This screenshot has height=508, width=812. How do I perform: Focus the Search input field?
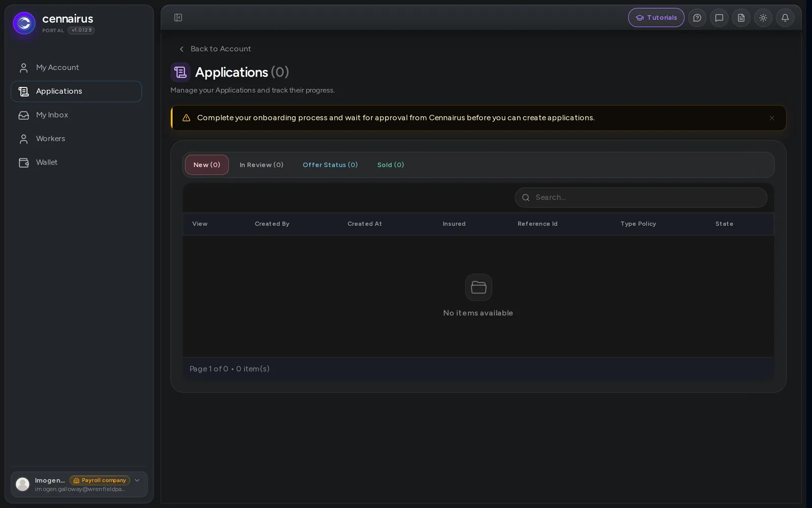coord(641,198)
